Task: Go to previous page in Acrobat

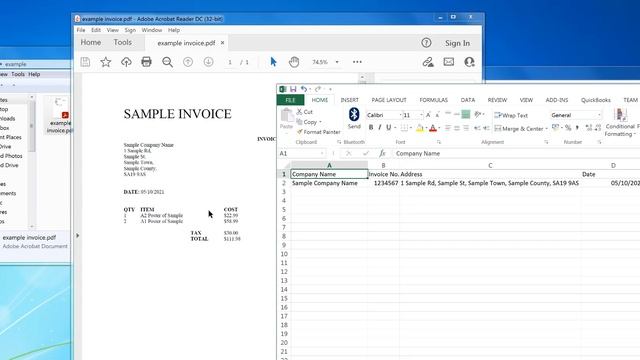Action: coord(188,62)
